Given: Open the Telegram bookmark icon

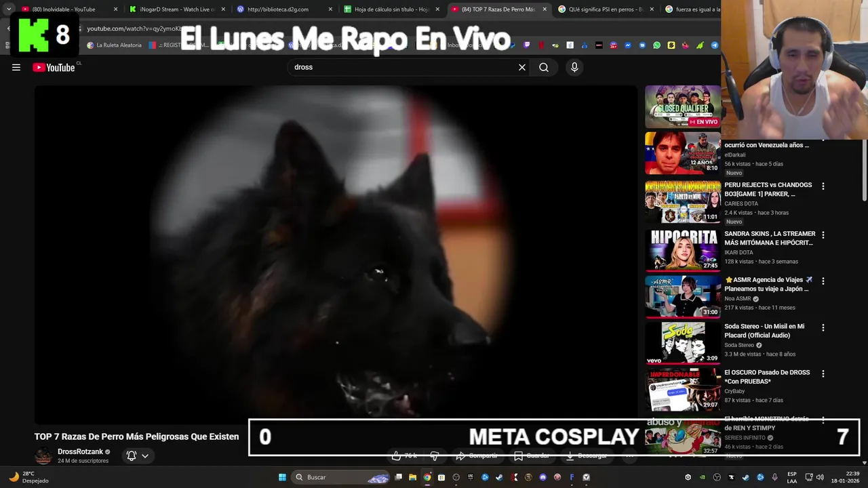Looking at the screenshot, I should pos(714,45).
